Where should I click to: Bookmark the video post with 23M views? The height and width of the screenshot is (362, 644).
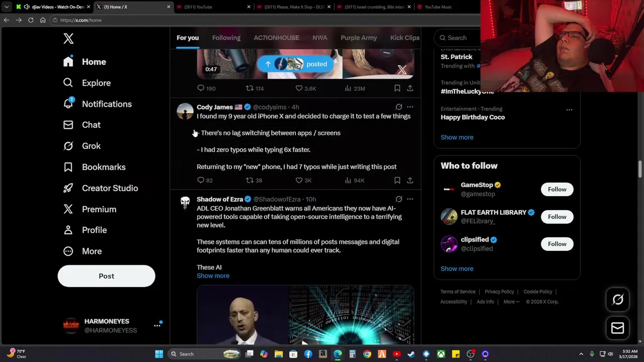pyautogui.click(x=397, y=88)
